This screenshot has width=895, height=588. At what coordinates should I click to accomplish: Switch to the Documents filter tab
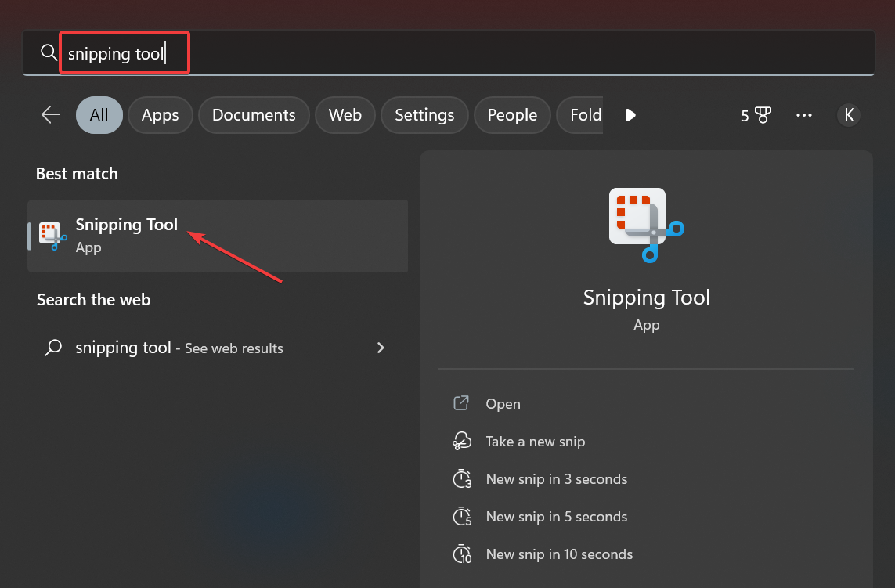254,115
